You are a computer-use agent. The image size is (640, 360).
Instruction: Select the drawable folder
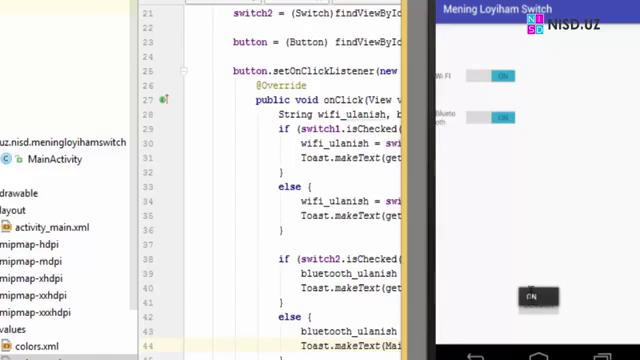click(19, 193)
